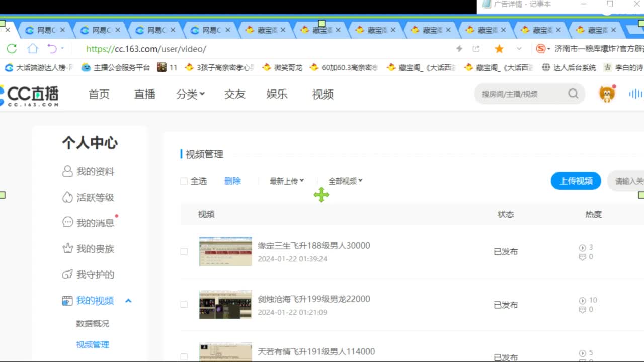Click the person icon beside 我的资料
Image resolution: width=644 pixels, height=362 pixels.
pyautogui.click(x=67, y=171)
